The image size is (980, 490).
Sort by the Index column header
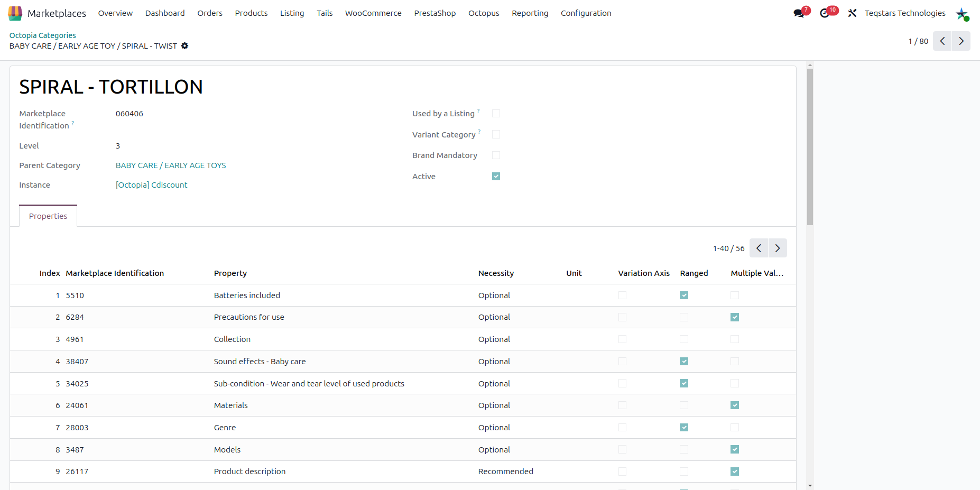click(50, 273)
